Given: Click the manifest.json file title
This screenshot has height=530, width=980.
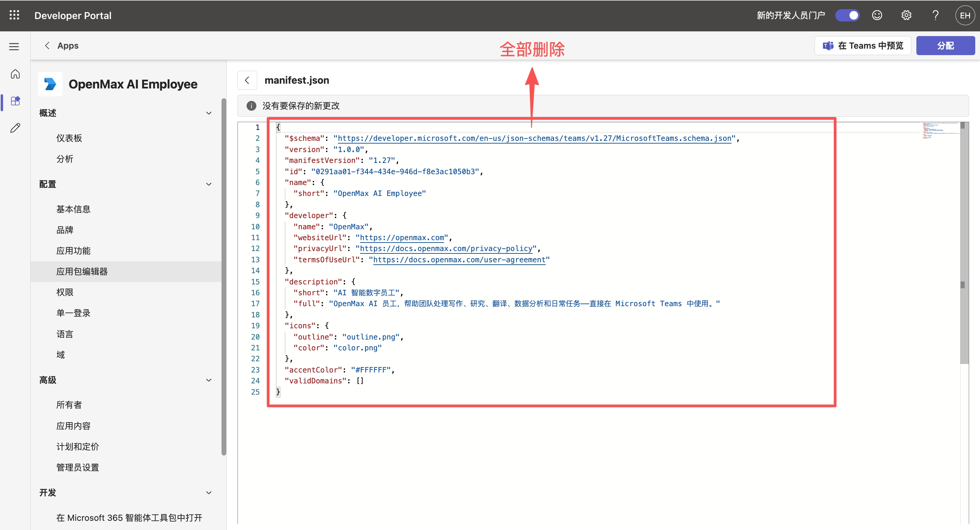Looking at the screenshot, I should tap(297, 80).
